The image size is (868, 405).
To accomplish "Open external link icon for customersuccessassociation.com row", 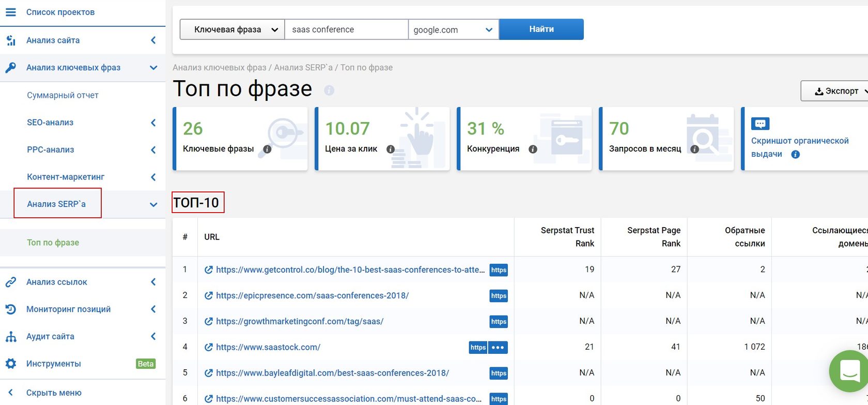I will coord(209,399).
